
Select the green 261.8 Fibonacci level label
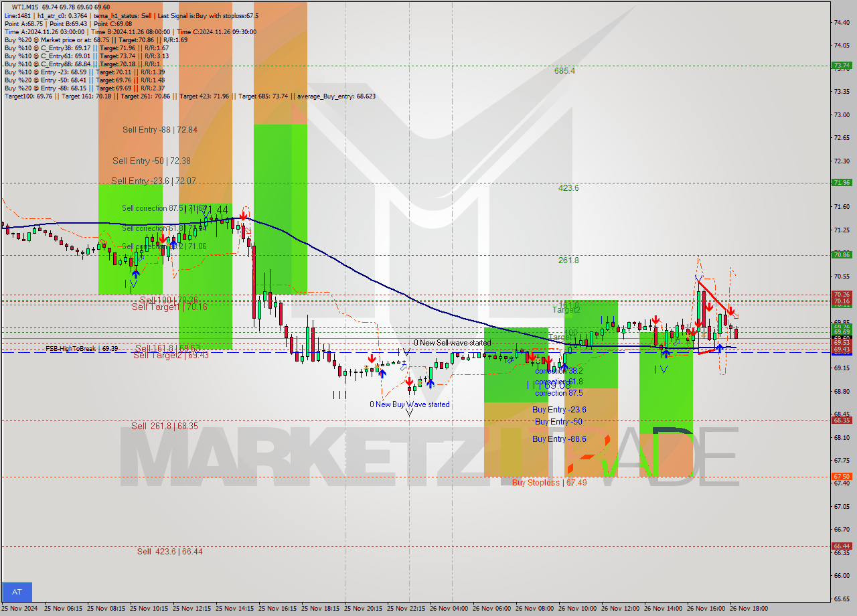click(568, 260)
